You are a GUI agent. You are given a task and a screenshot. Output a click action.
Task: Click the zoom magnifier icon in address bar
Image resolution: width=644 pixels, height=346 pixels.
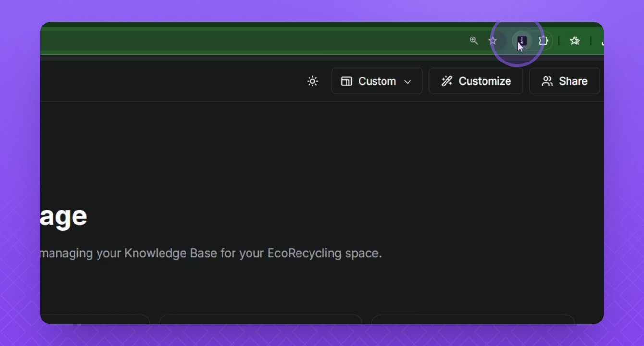474,41
